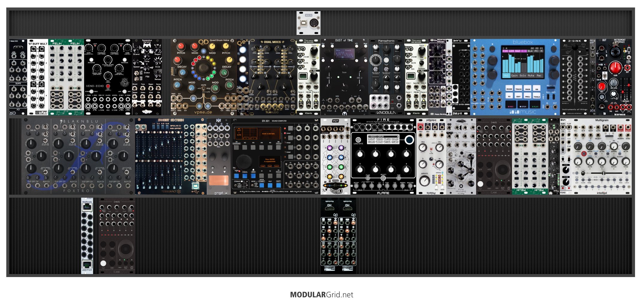Click 'clear' on the ER-301 display
Image resolution: width=644 pixels, height=301 pixels.
pos(263,166)
